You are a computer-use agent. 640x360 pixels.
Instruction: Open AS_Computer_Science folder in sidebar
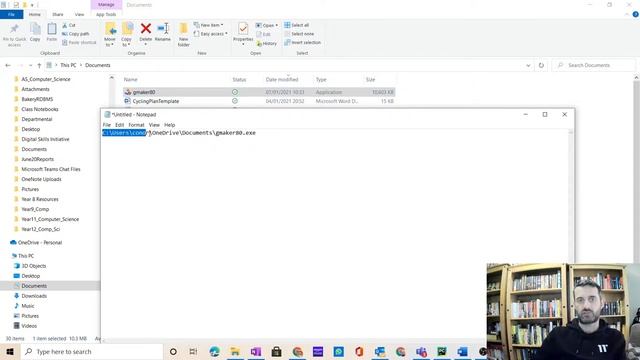46,79
